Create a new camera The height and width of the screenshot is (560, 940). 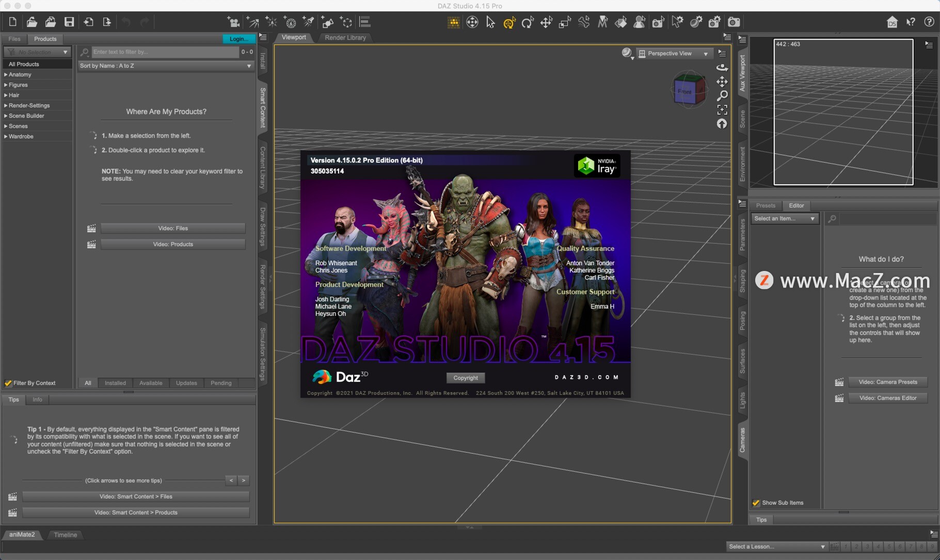(x=234, y=22)
